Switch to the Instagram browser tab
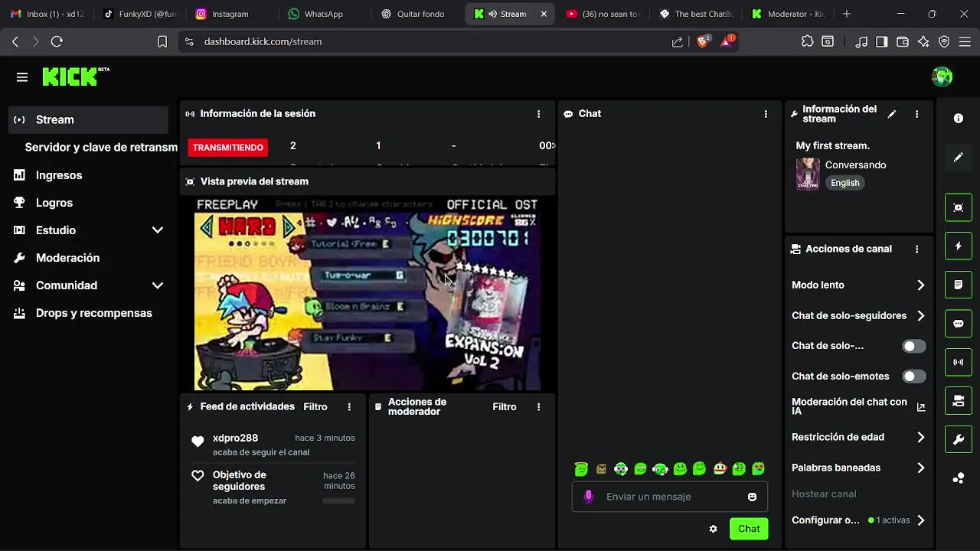Viewport: 980px width, 551px height. point(230,14)
